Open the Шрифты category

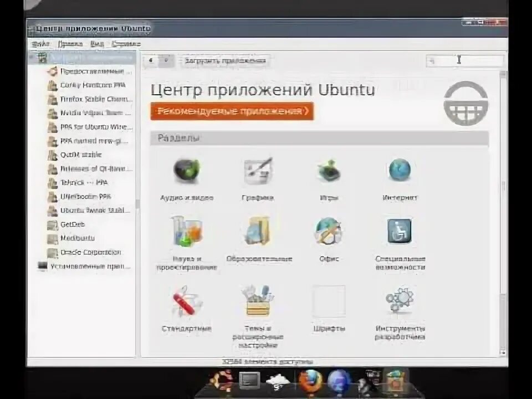pos(329,309)
